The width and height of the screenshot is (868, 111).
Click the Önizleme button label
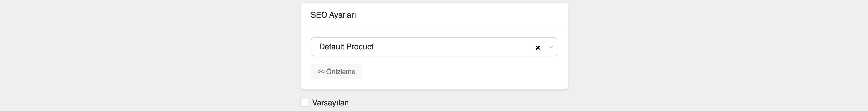pos(341,72)
